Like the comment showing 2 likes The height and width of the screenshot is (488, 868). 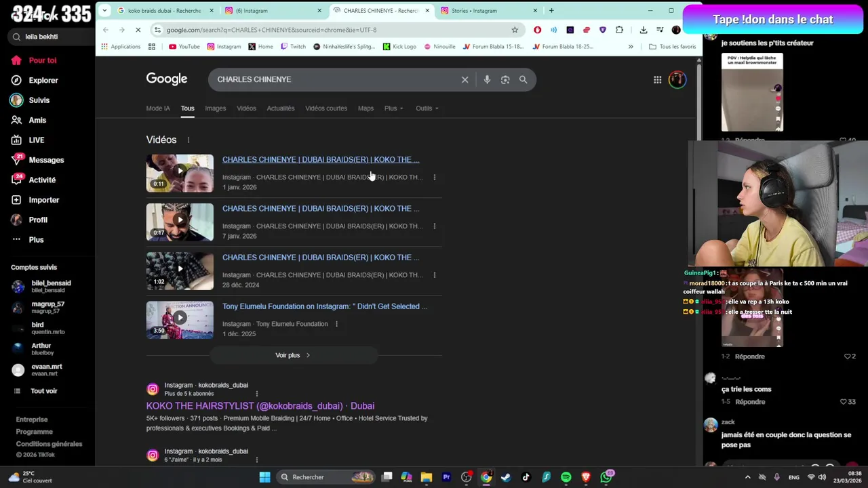pyautogui.click(x=848, y=357)
